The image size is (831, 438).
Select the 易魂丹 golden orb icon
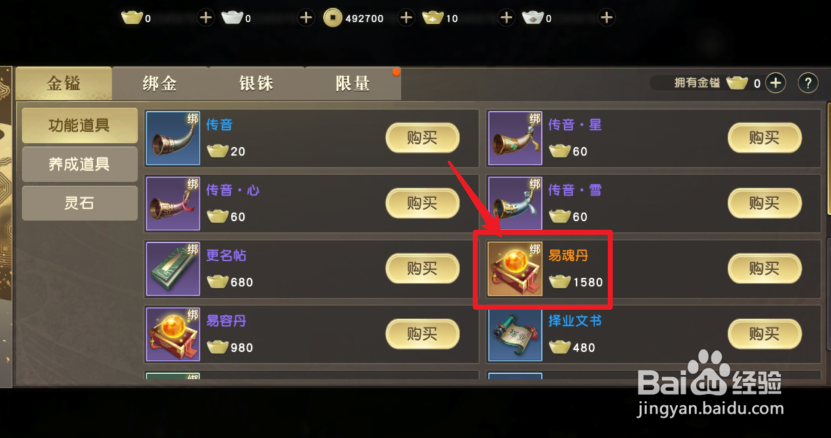pos(515,269)
